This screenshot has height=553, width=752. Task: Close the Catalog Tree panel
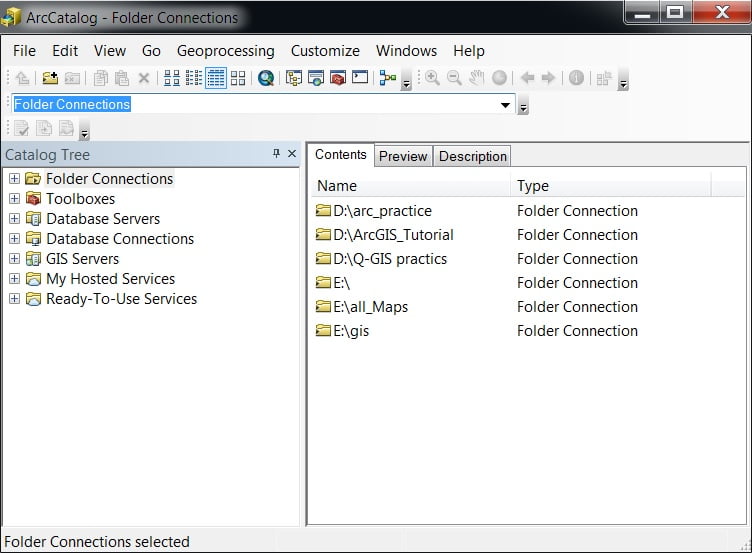tap(292, 153)
